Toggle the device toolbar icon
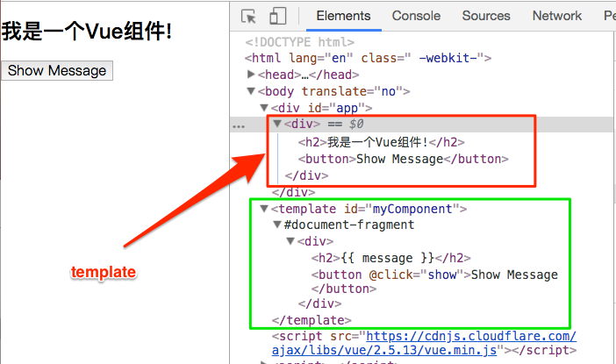The height and width of the screenshot is (364, 616). pos(278,16)
